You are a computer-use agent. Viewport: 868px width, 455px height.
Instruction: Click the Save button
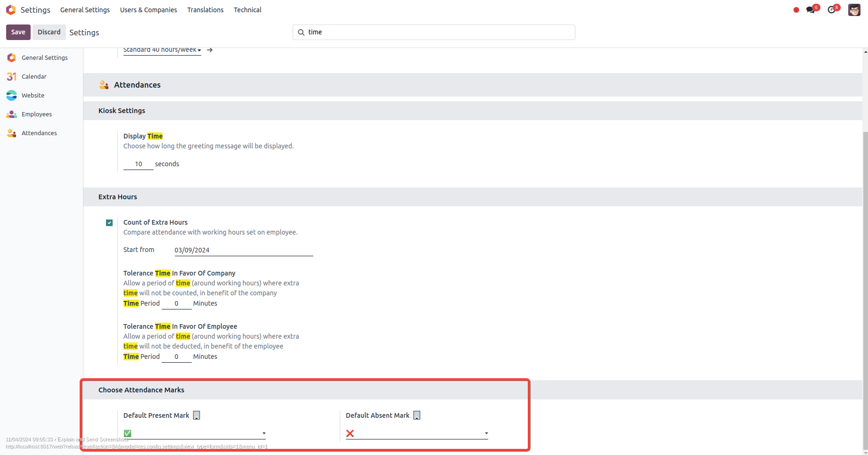(18, 32)
